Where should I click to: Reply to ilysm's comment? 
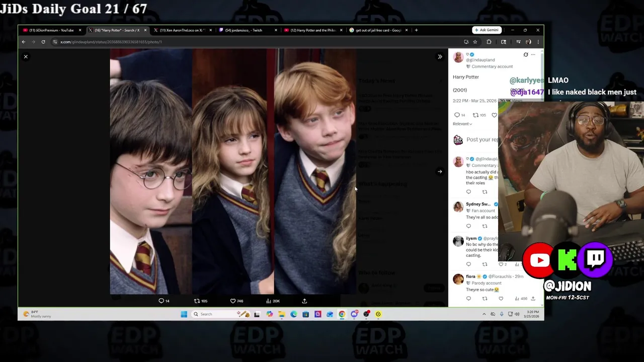tap(468, 264)
